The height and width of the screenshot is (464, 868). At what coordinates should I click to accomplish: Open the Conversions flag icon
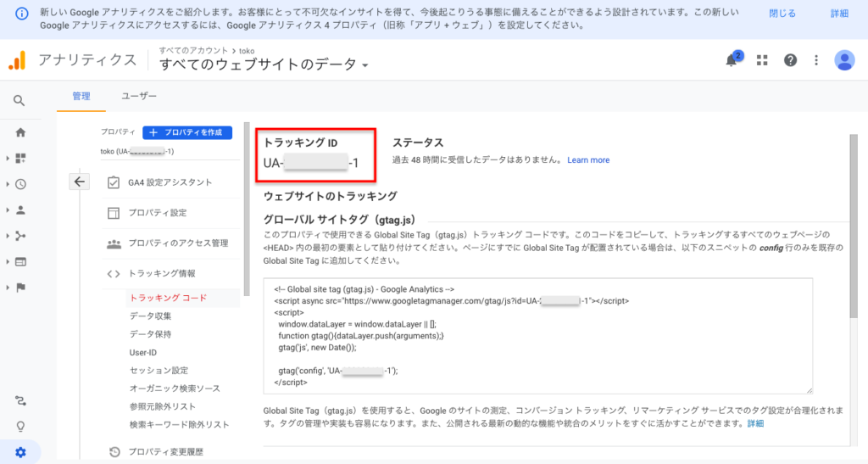[20, 288]
